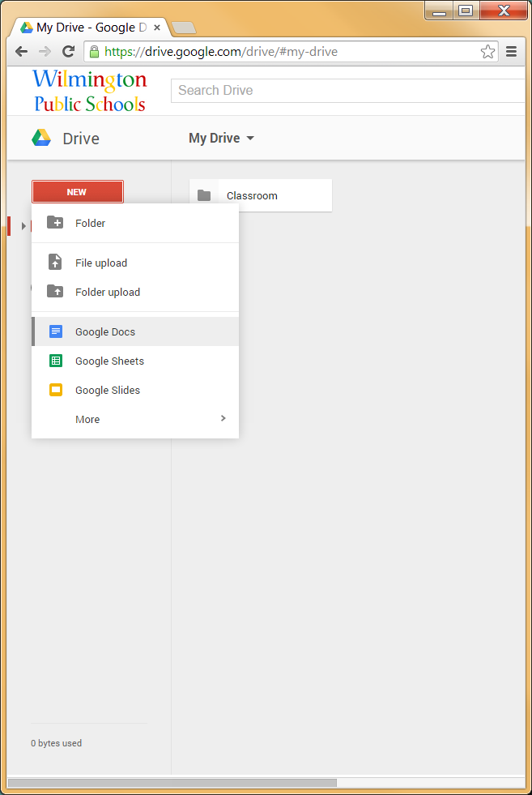Image resolution: width=532 pixels, height=795 pixels.
Task: Click the new folder plus icon
Action: click(x=55, y=222)
